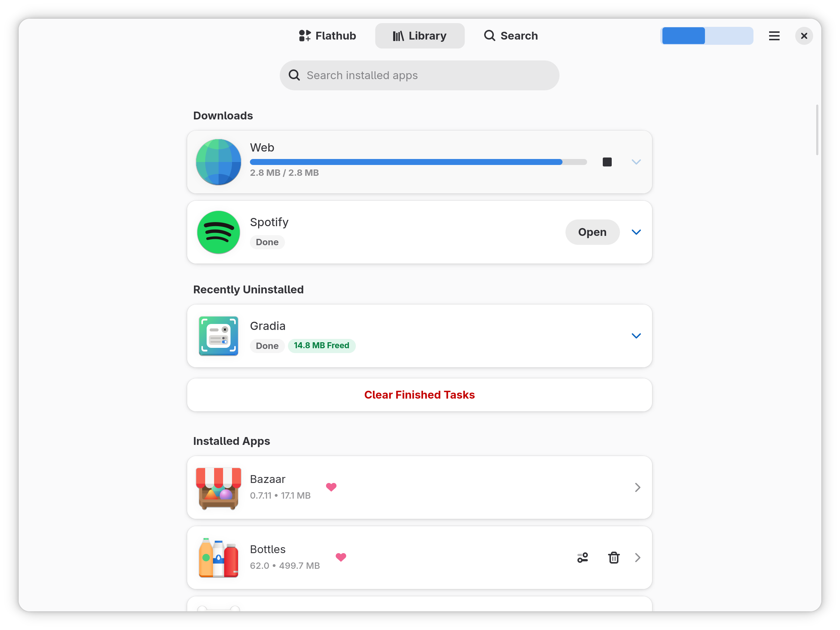Open the hamburger main menu
The image size is (840, 630).
774,36
